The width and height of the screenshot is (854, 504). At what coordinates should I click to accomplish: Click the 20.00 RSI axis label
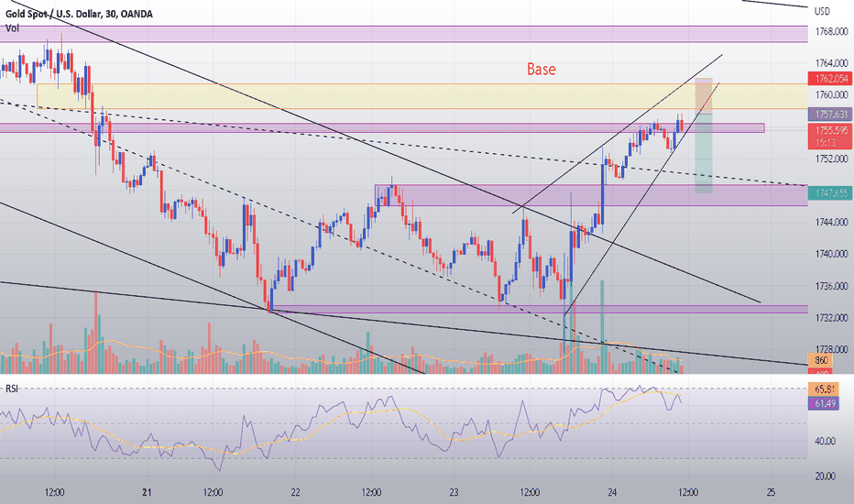point(827,477)
